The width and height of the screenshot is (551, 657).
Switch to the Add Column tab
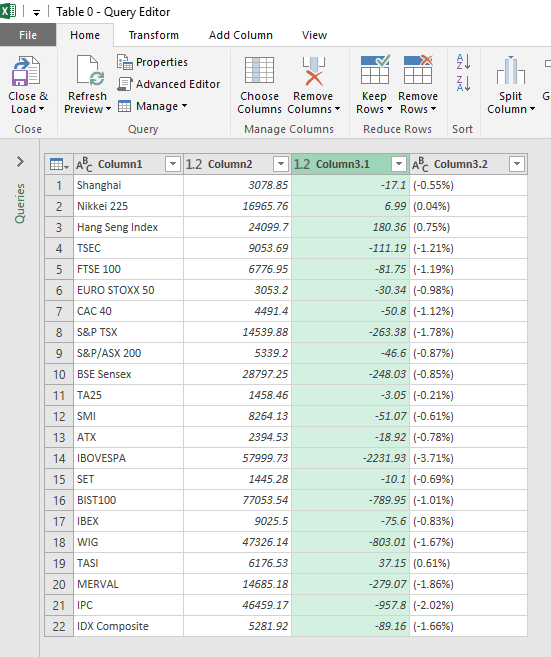[241, 35]
